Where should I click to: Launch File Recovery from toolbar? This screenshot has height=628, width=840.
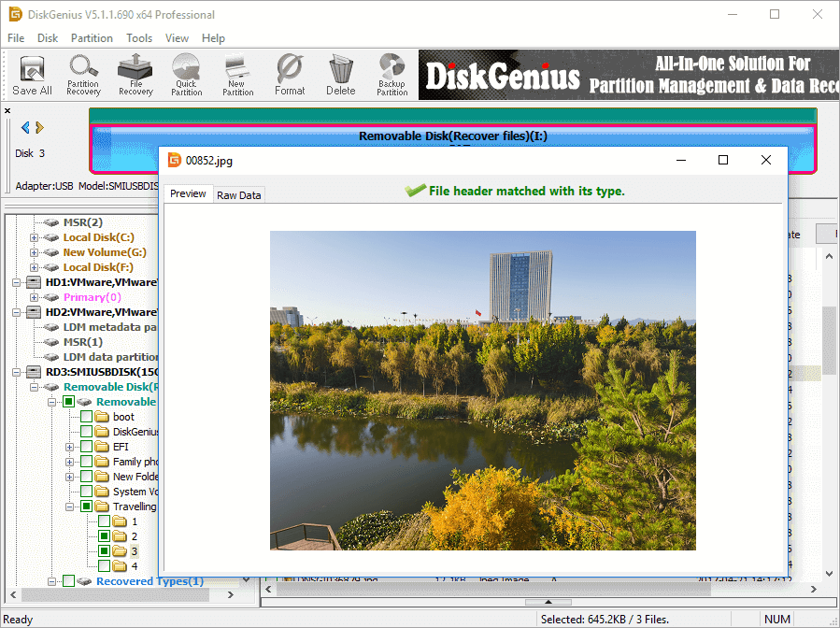pos(135,75)
